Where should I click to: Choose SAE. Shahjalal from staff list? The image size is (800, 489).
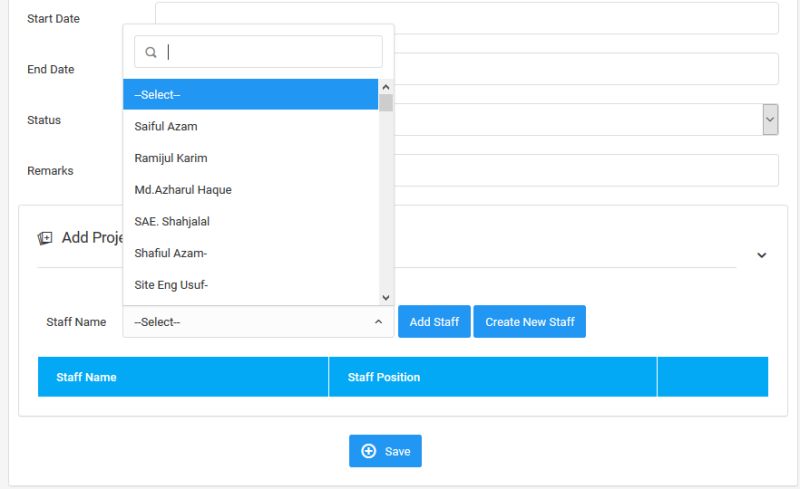click(x=251, y=221)
